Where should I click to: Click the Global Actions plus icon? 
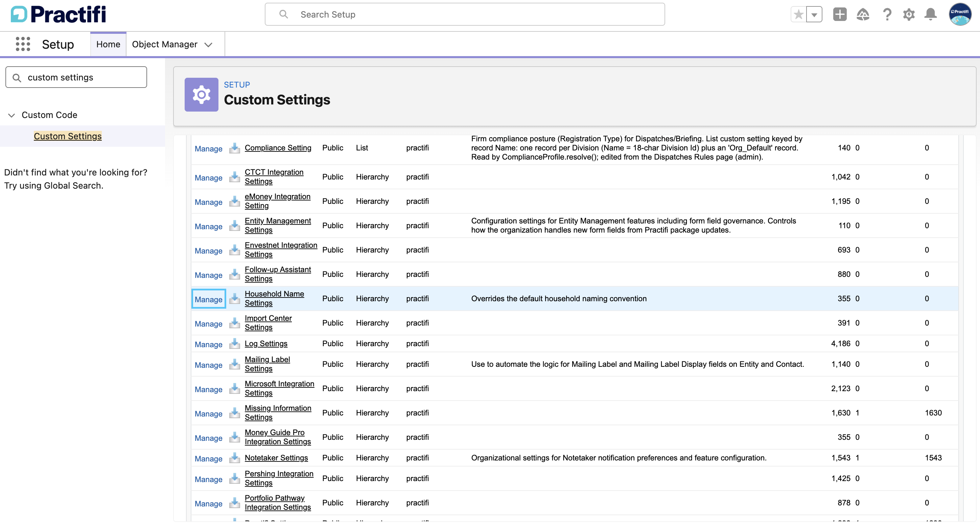click(x=840, y=15)
